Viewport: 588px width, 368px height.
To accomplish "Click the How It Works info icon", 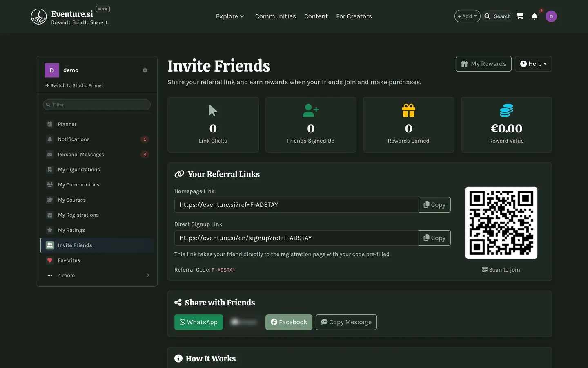I will [178, 359].
